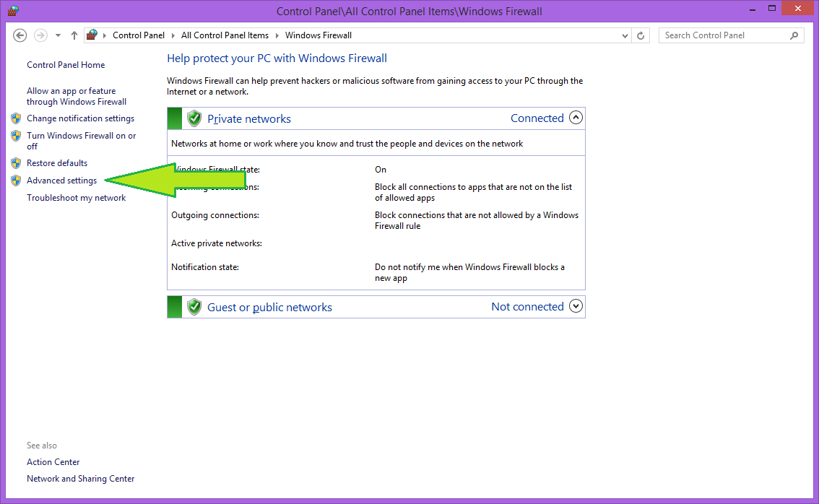Click Notification state label
Screen dimensions: 819x504
tap(205, 267)
